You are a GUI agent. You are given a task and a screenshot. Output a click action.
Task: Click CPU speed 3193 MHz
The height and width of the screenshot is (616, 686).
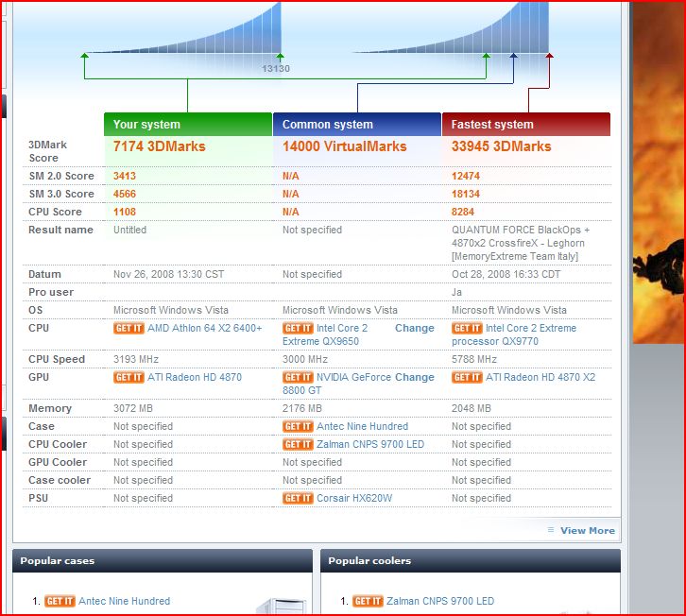pyautogui.click(x=136, y=359)
